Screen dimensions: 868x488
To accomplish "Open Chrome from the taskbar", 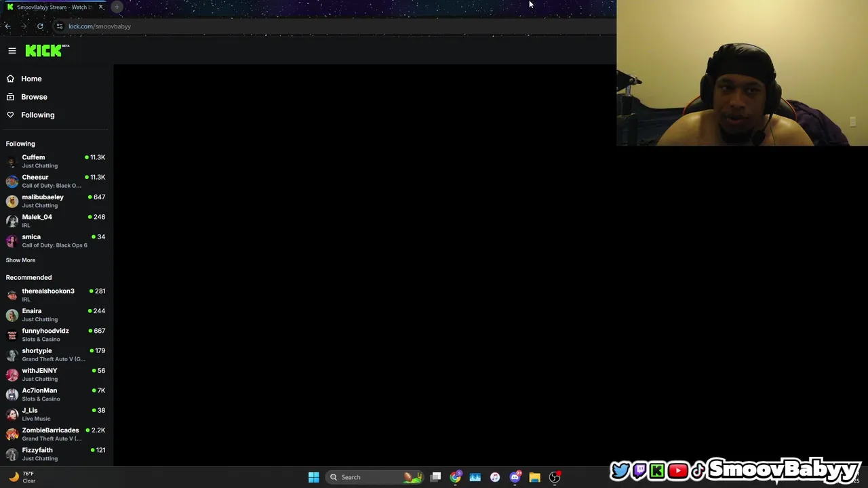I will [456, 477].
